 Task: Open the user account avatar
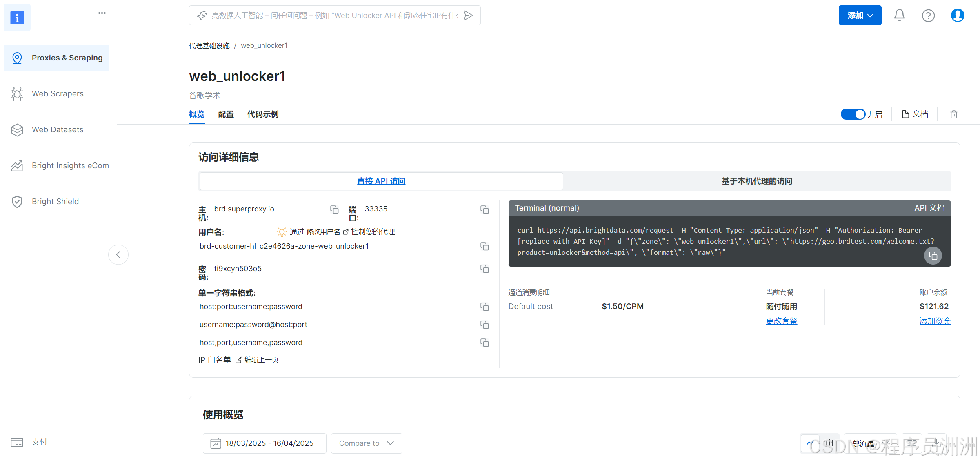pyautogui.click(x=957, y=16)
